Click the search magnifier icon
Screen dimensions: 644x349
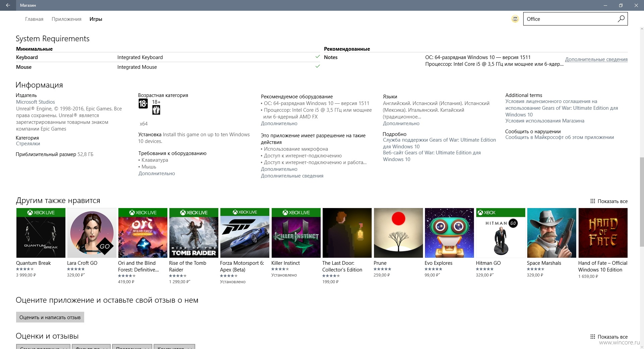[x=621, y=19]
